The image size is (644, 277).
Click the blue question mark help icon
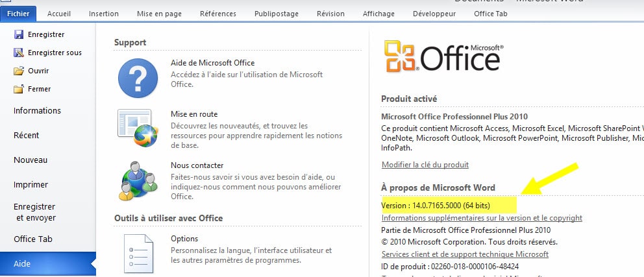coord(138,77)
